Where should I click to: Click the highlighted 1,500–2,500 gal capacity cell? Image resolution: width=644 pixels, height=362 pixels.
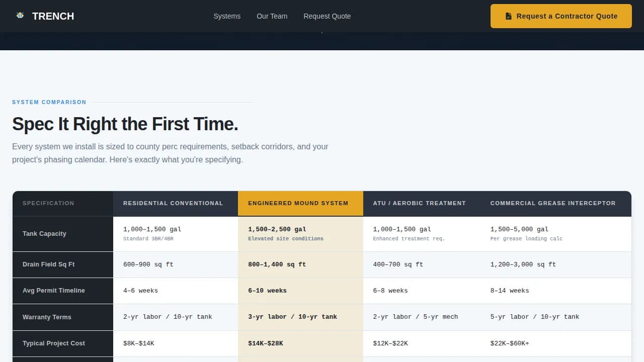coord(299,233)
